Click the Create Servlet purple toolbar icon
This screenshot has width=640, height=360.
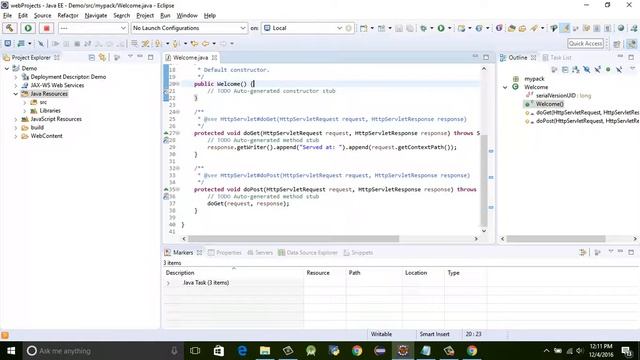(x=499, y=28)
